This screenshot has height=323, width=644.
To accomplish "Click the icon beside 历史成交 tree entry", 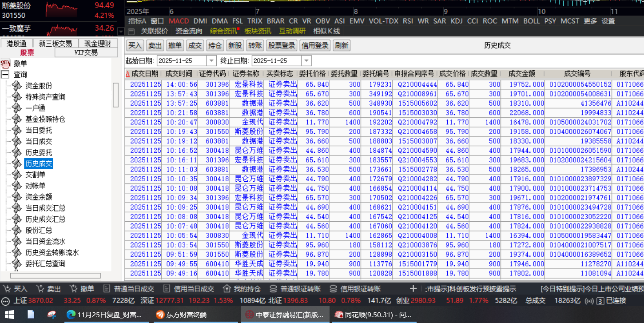I will [17, 163].
